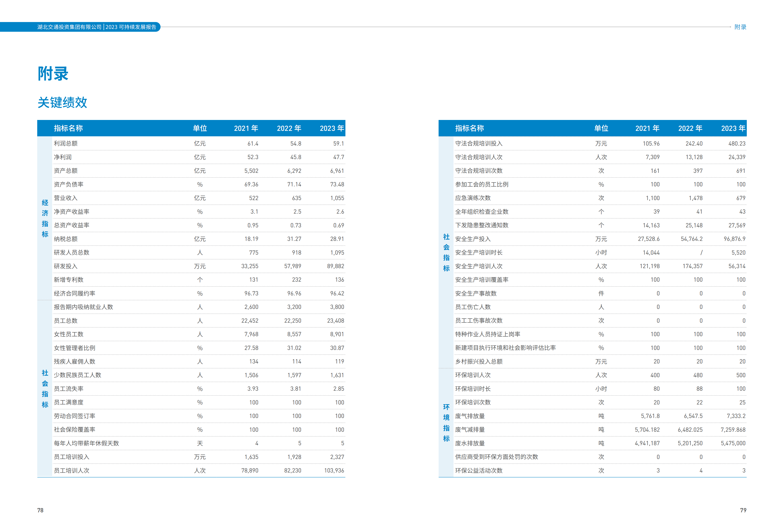Viewport: 784px width, 532px height.
Task: Click the 净利润 row label
Action: [63, 157]
